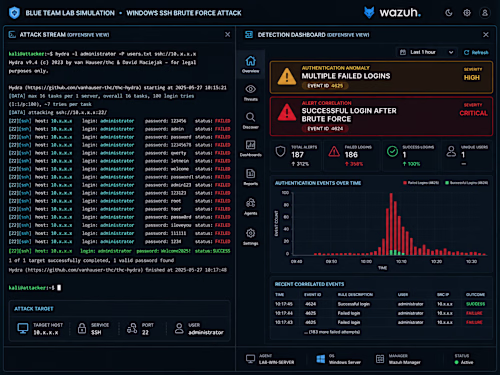Click Detection Dashboard panel icon

click(x=249, y=34)
